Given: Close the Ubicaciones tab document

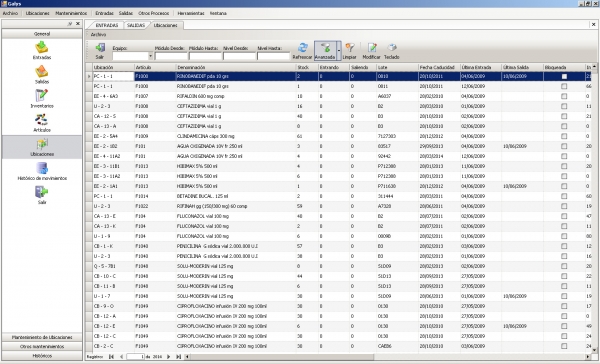Looking at the screenshot, I should click(593, 24).
